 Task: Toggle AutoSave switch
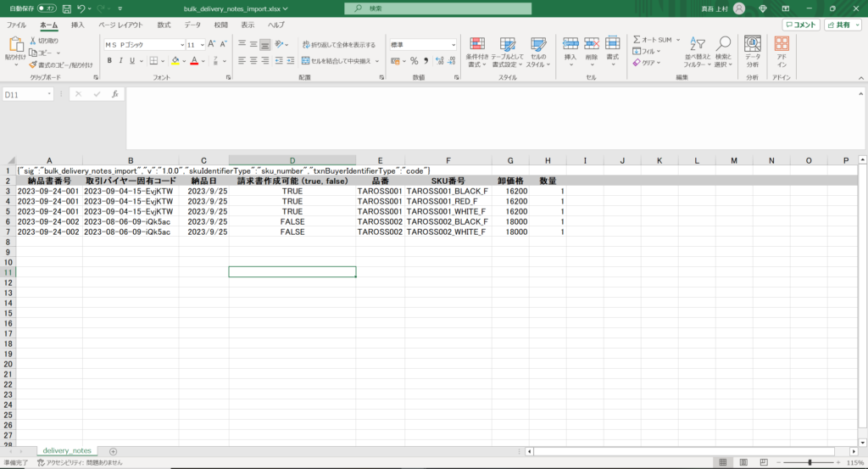click(x=47, y=8)
